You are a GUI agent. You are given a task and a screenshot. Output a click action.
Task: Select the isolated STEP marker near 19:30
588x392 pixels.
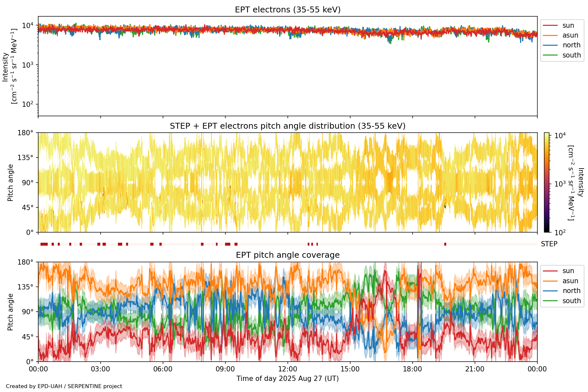(x=445, y=244)
